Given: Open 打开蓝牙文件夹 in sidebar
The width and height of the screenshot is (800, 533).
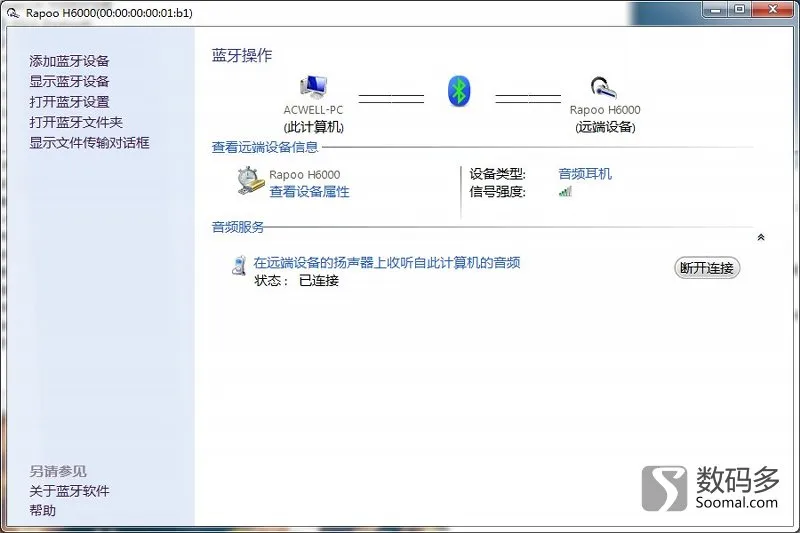Looking at the screenshot, I should pyautogui.click(x=76, y=122).
